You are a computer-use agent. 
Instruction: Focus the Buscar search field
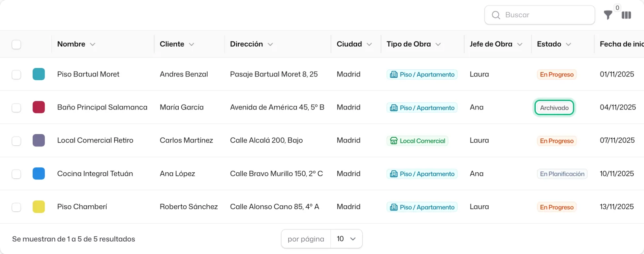click(x=540, y=15)
